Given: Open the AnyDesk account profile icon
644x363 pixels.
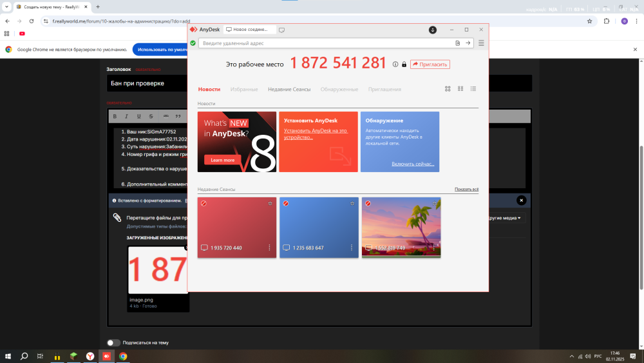Looking at the screenshot, I should click(433, 30).
